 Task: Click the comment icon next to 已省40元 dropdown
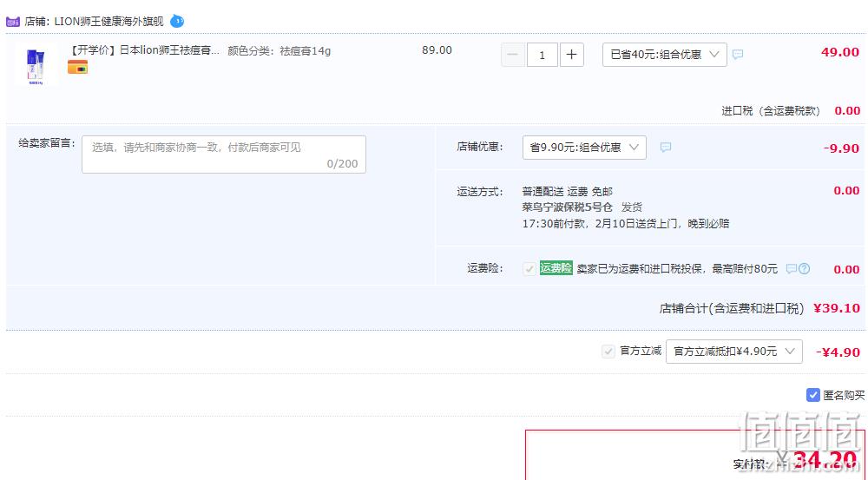coord(738,55)
